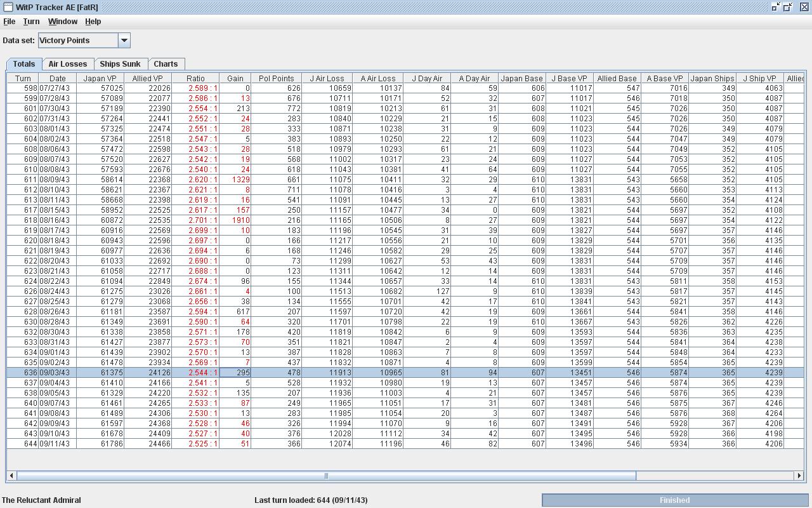Click the left arrow of horizontal scrollbar
The image size is (812, 508).
11,476
